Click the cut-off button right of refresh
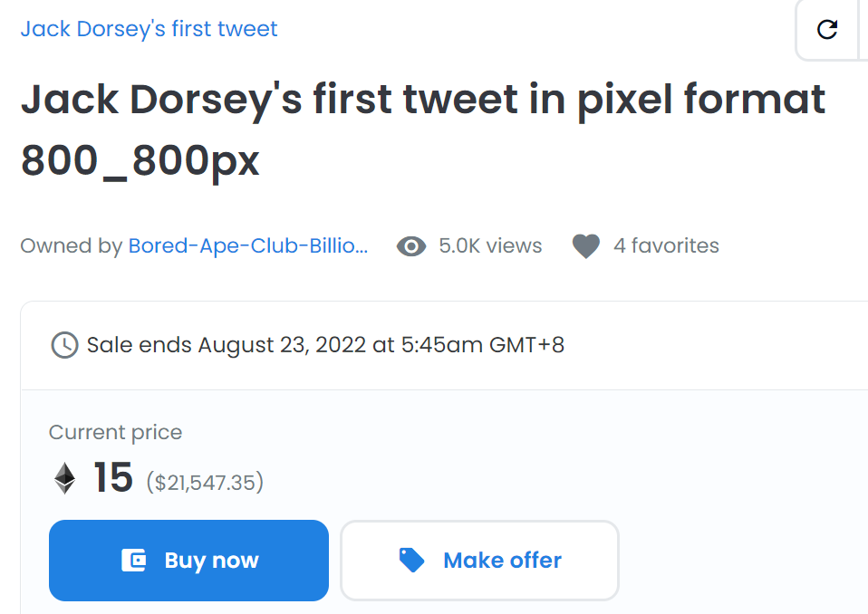 [x=863, y=30]
